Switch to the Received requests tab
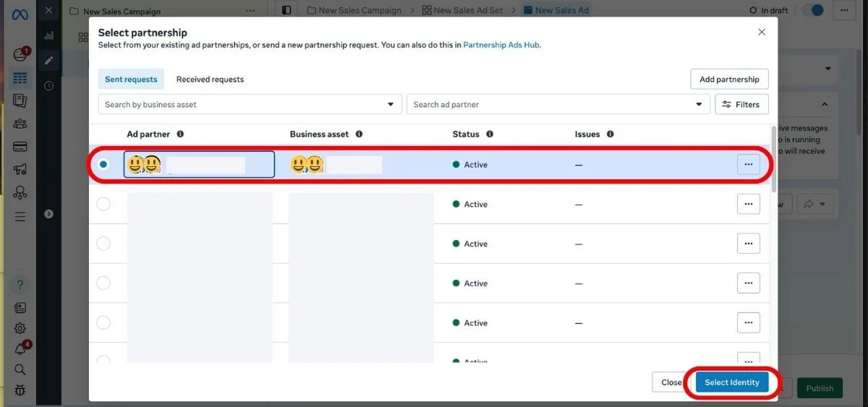This screenshot has width=868, height=407. pos(210,79)
